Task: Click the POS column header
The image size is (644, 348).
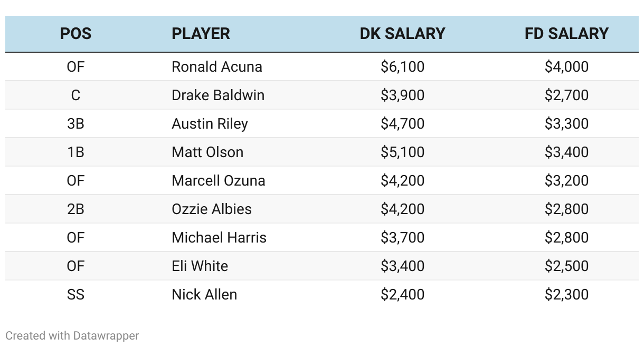Action: (75, 34)
